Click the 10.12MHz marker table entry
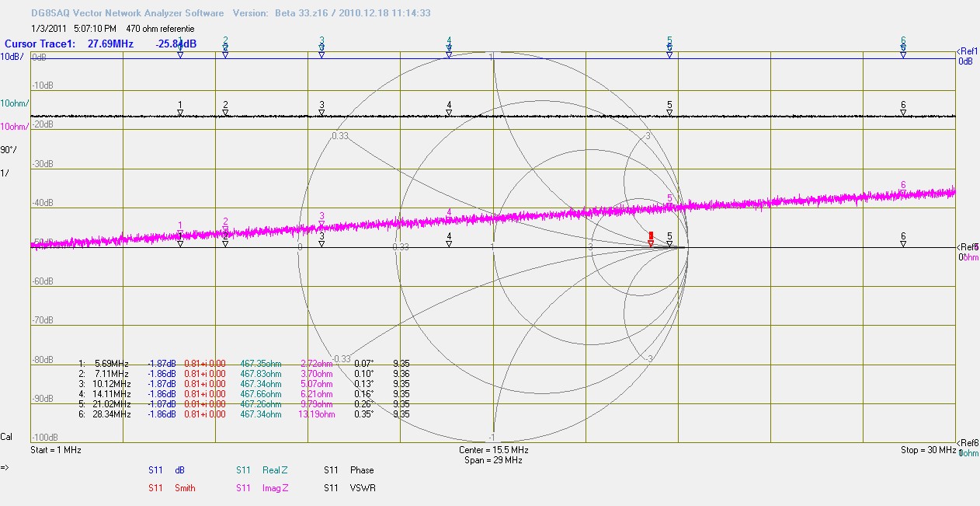Screen dimensions: 980x506 point(110,383)
